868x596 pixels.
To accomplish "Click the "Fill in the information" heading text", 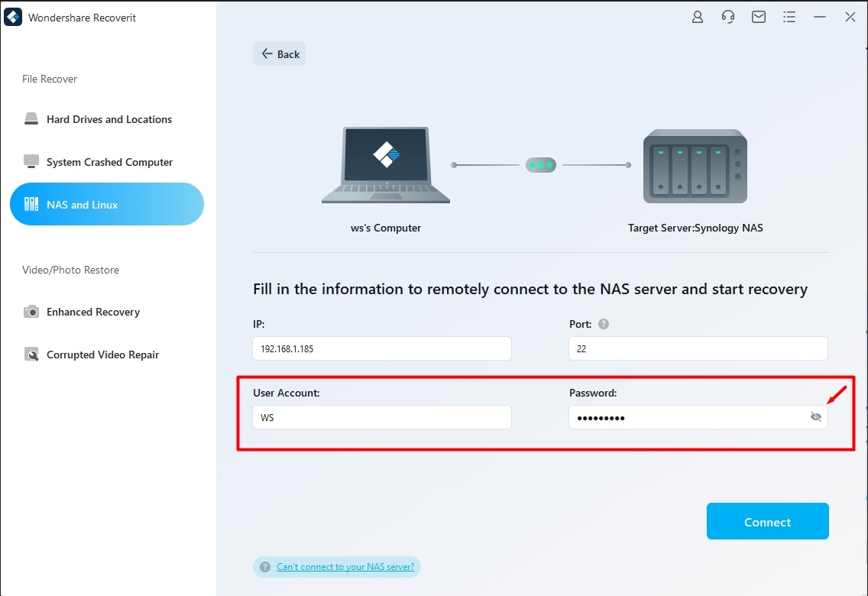I will [x=530, y=289].
